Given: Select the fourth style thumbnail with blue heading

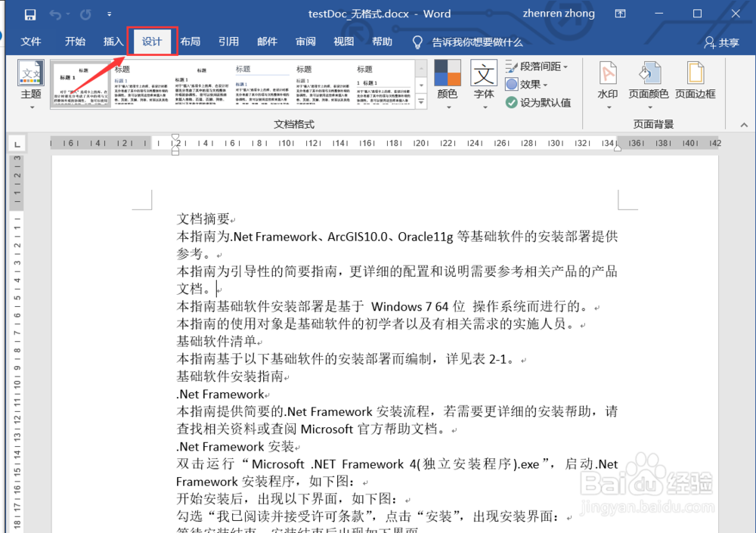Looking at the screenshot, I should click(262, 85).
